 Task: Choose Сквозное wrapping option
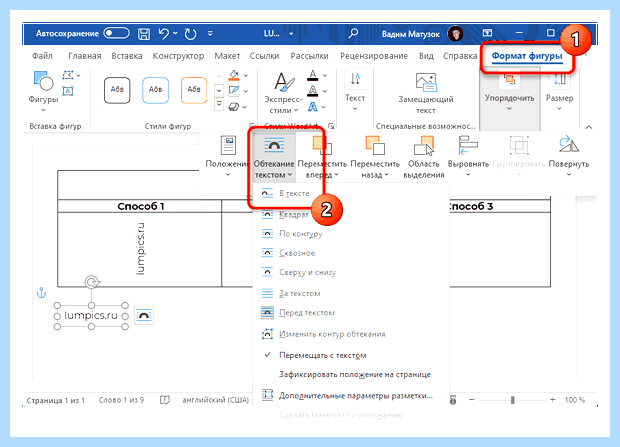tap(350, 253)
